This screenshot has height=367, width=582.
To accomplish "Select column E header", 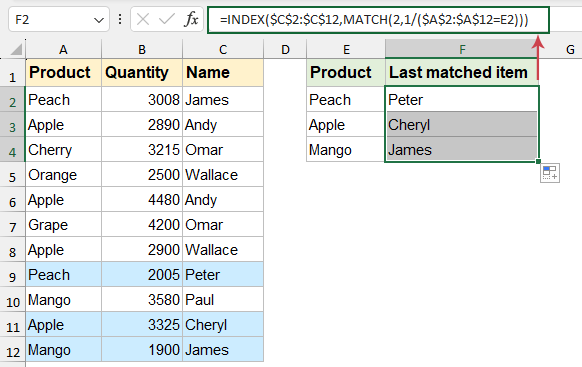I will pyautogui.click(x=346, y=49).
